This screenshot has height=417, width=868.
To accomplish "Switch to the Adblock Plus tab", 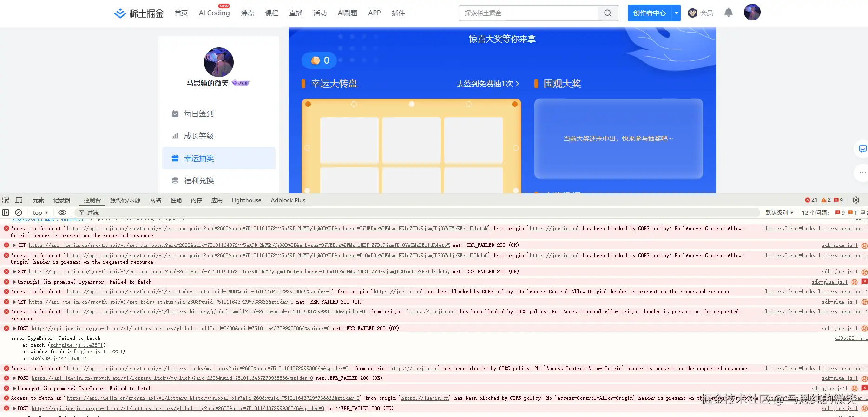I will click(x=288, y=200).
